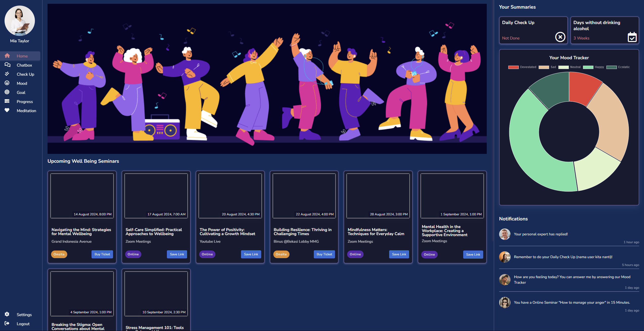Image resolution: width=644 pixels, height=331 pixels.
Task: Select the Check Up icon
Action: tap(7, 74)
